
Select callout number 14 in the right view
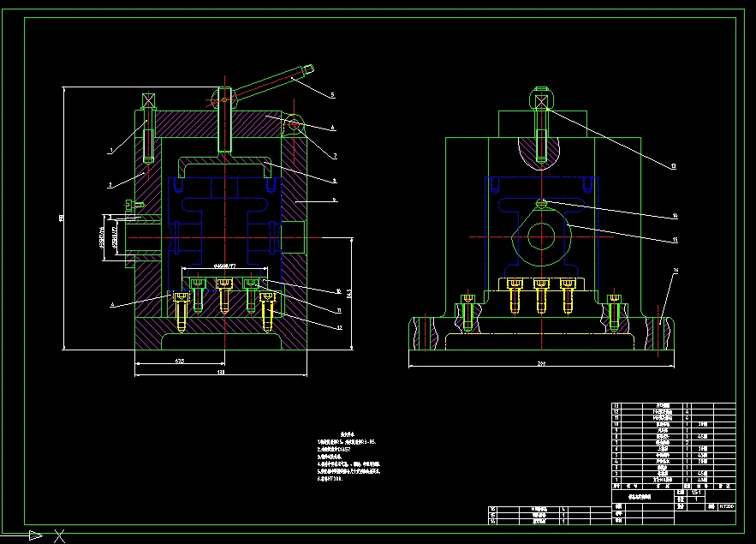(x=675, y=216)
